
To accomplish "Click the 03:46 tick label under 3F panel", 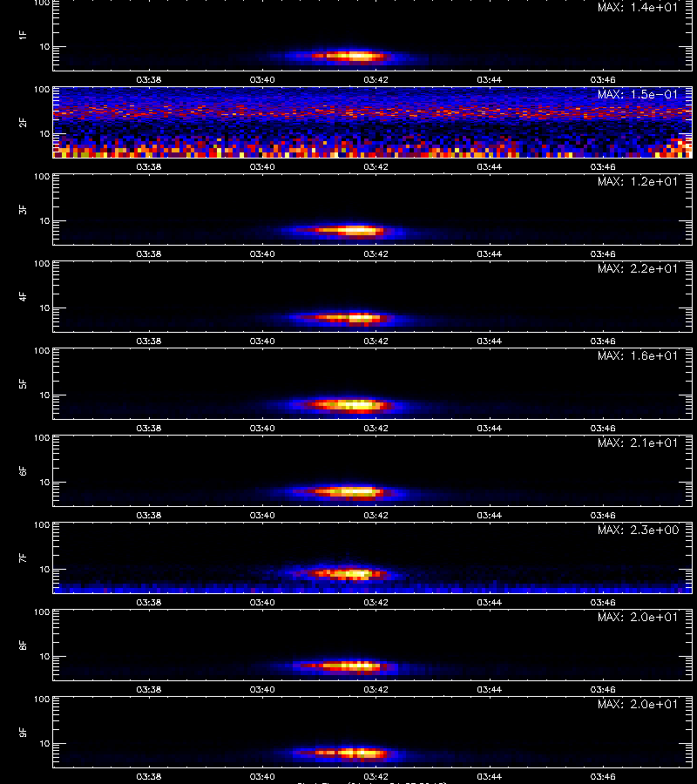I will pyautogui.click(x=603, y=254).
